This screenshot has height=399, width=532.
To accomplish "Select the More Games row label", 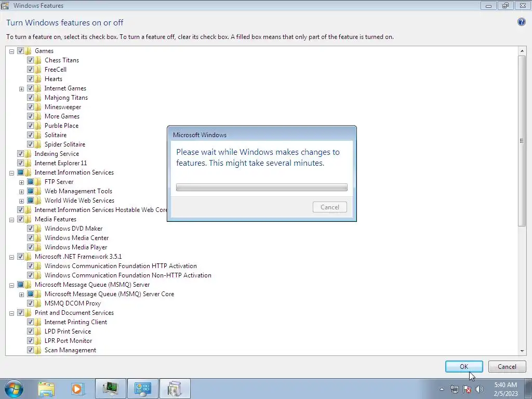I will (x=62, y=116).
